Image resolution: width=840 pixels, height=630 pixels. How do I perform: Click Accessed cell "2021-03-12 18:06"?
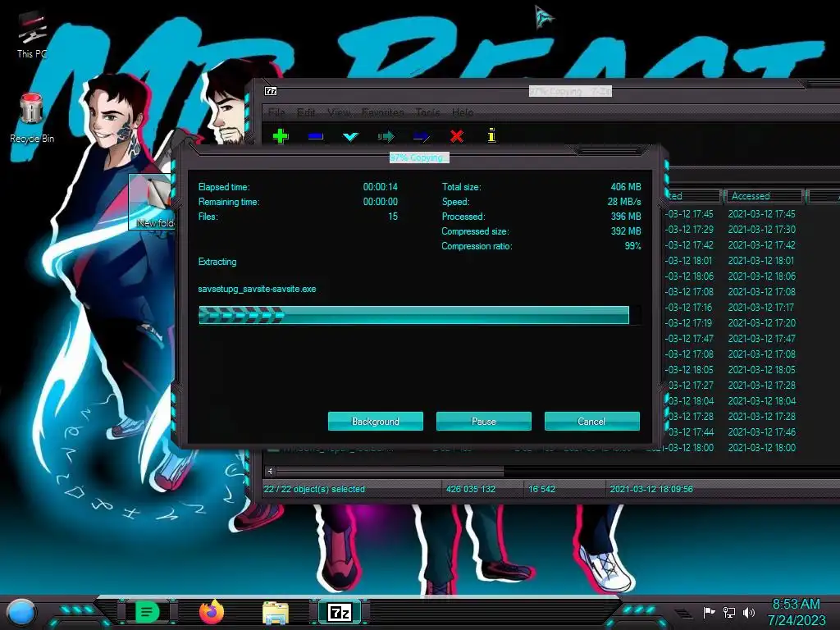tap(762, 276)
